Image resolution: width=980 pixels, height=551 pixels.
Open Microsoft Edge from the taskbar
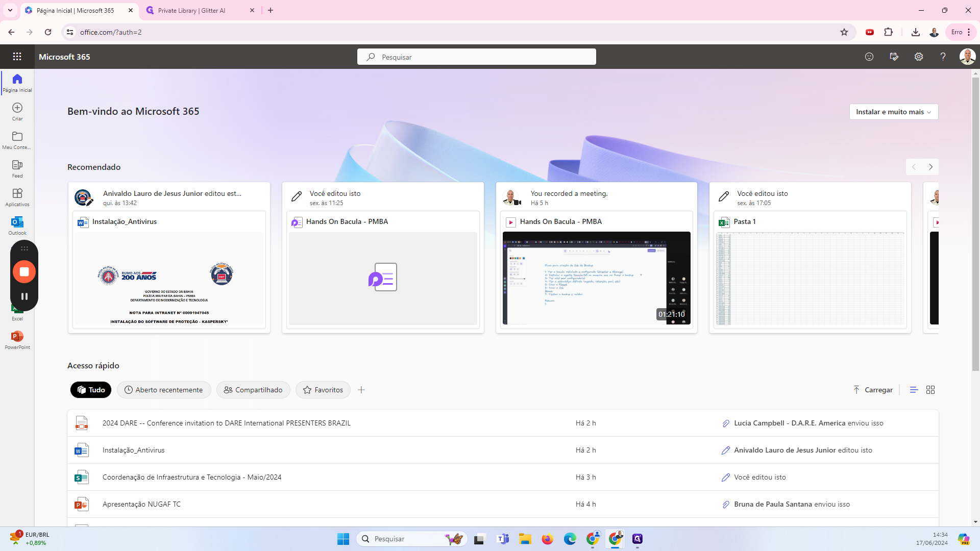click(570, 539)
